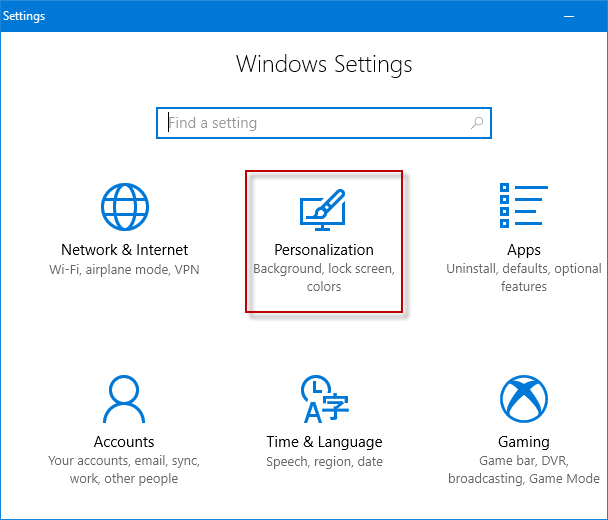Minimize the Settings window
608x520 pixels.
click(x=569, y=16)
